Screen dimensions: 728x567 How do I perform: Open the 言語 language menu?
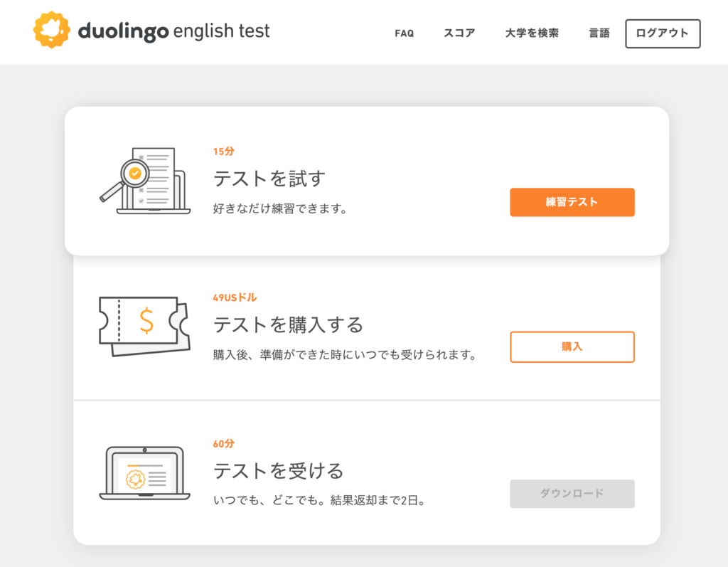(599, 33)
